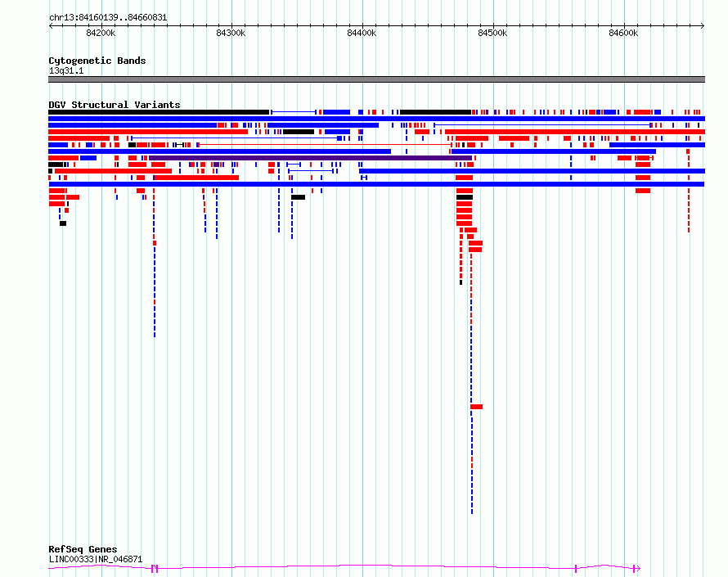
Task: Click the left arrowhead of the ruler
Action: click(51, 25)
